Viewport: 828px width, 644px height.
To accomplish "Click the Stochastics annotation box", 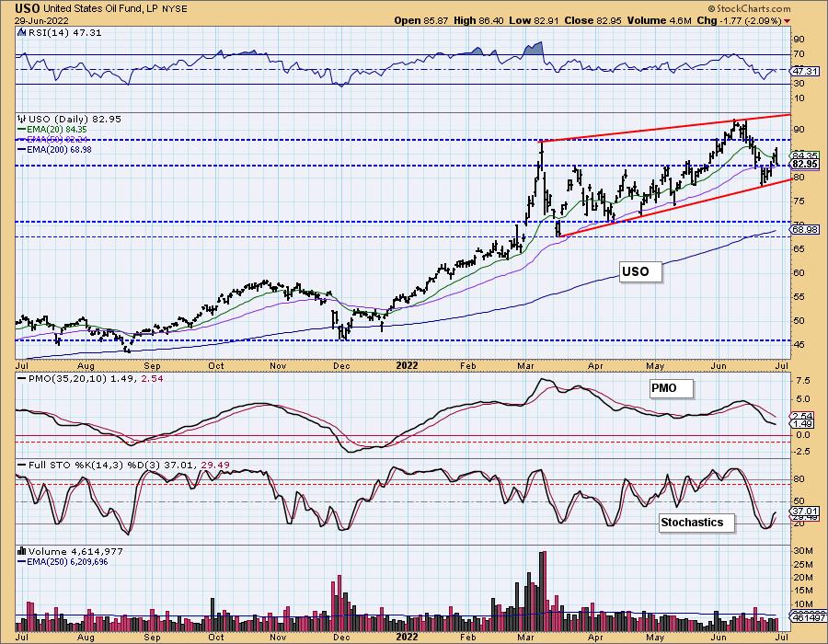I will pyautogui.click(x=696, y=523).
